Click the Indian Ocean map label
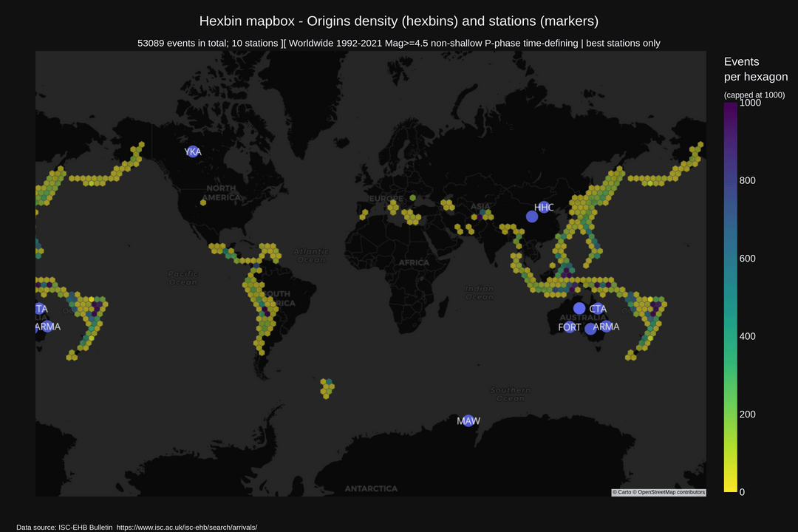 tap(480, 293)
